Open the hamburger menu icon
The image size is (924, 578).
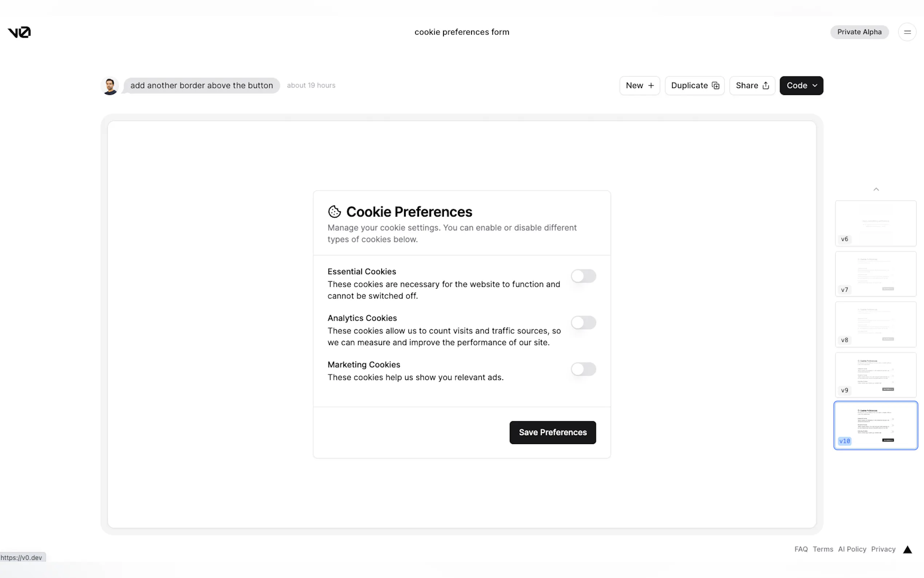907,32
